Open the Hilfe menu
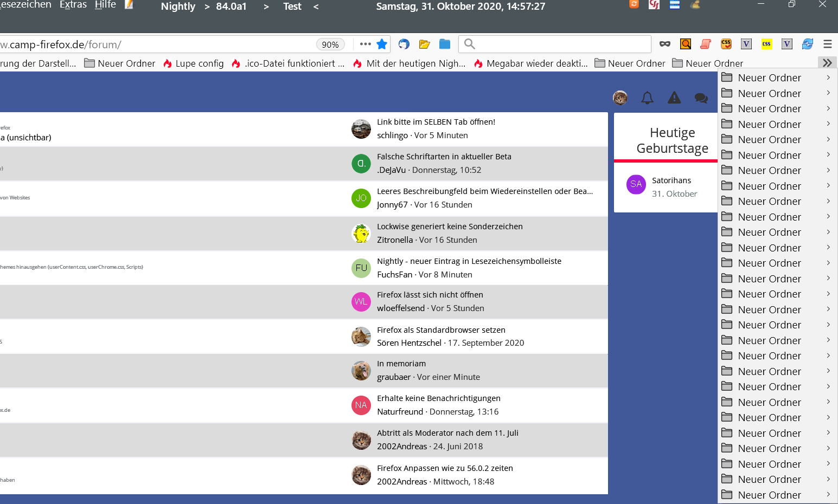The image size is (838, 504). coord(105,5)
